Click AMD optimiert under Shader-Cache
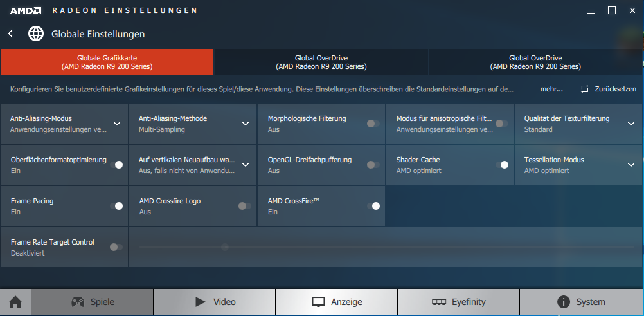This screenshot has height=316, width=644. [x=419, y=171]
